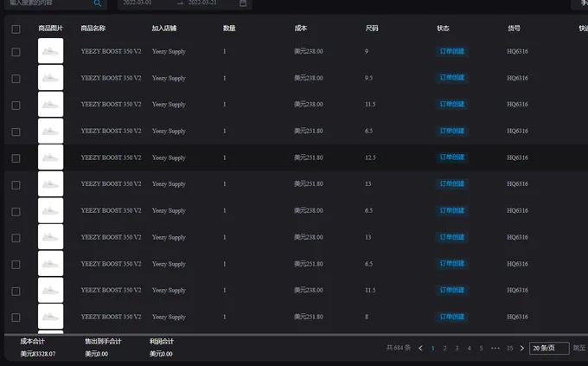Click size value 9.5 cell

point(368,78)
